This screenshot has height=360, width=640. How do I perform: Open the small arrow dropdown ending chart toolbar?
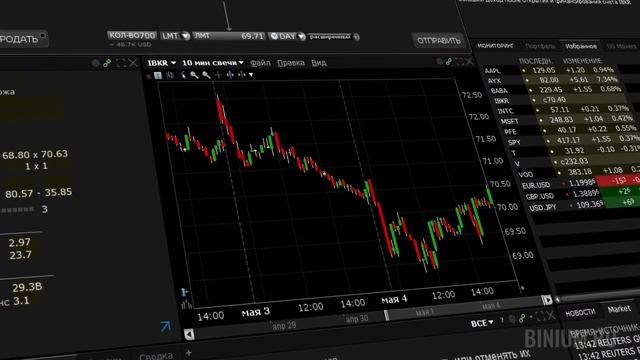click(x=251, y=75)
